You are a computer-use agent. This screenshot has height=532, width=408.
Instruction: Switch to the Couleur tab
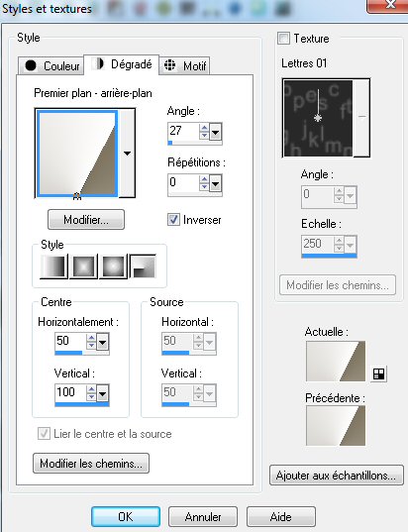click(x=51, y=65)
